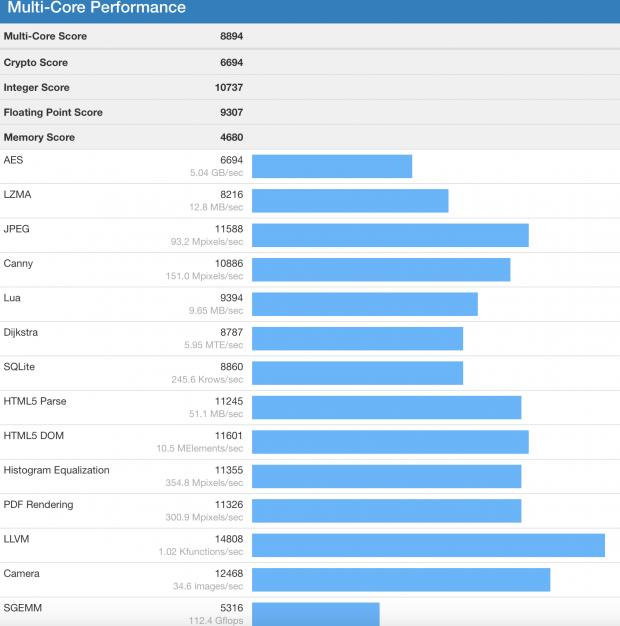620x626 pixels.
Task: Click the AES benchmark bar
Action: click(332, 166)
